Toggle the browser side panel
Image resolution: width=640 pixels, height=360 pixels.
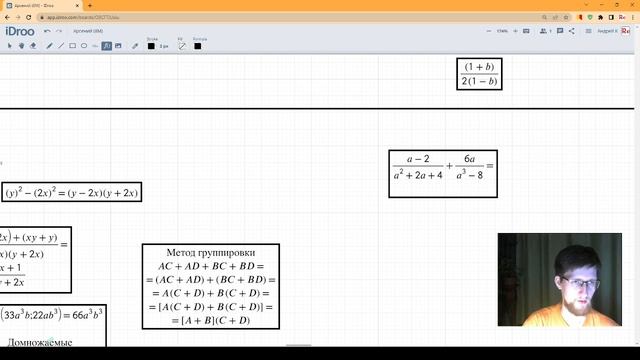pyautogui.click(x=611, y=17)
